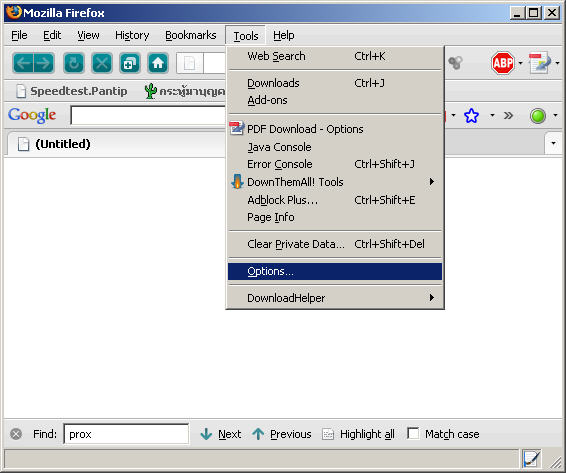The width and height of the screenshot is (566, 473).
Task: Click the Stop loading X icon
Action: click(102, 63)
